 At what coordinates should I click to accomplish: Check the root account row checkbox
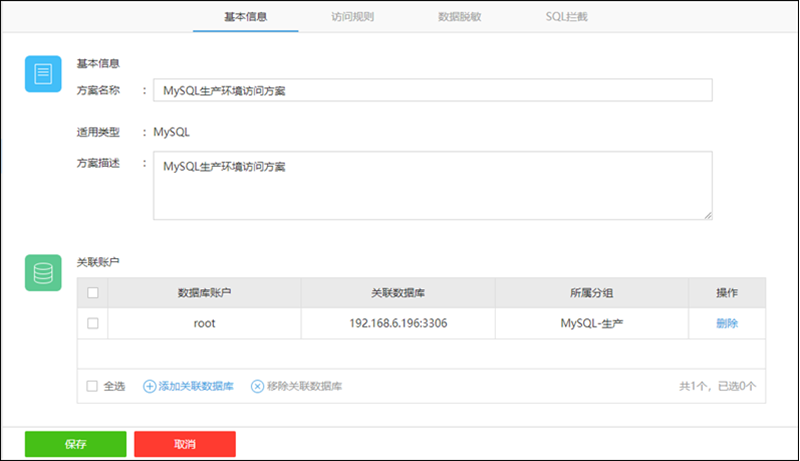[93, 323]
